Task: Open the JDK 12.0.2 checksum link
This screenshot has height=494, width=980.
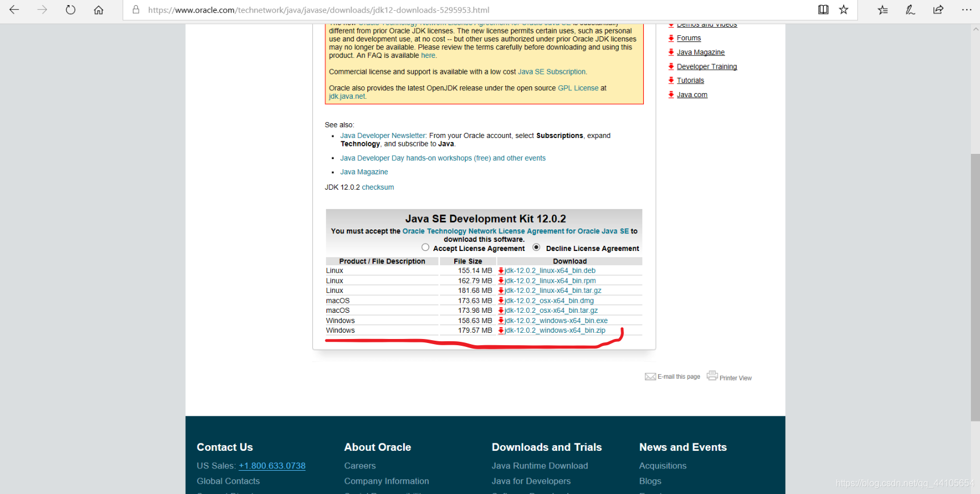Action: pyautogui.click(x=378, y=187)
